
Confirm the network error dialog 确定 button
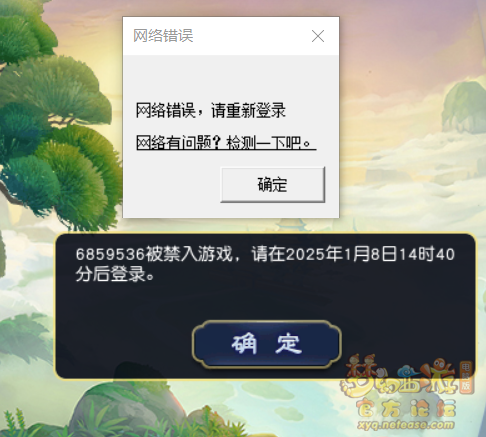[x=272, y=185]
